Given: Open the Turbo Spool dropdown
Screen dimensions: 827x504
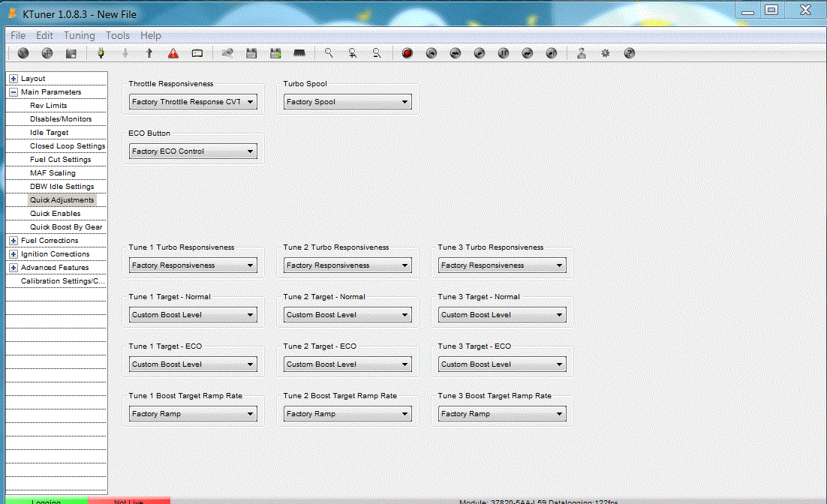Looking at the screenshot, I should tap(347, 102).
